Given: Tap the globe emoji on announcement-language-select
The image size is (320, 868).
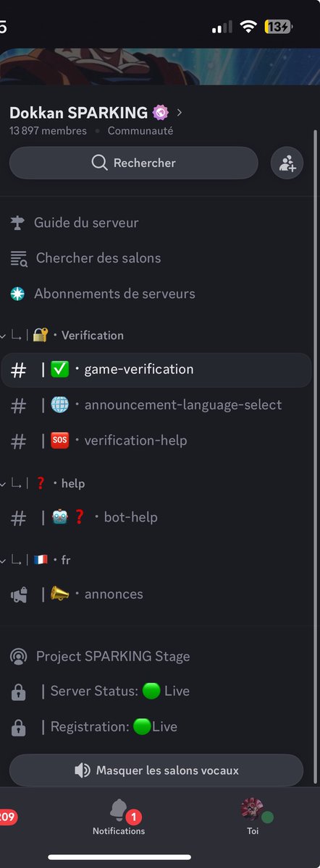Looking at the screenshot, I should [x=60, y=405].
